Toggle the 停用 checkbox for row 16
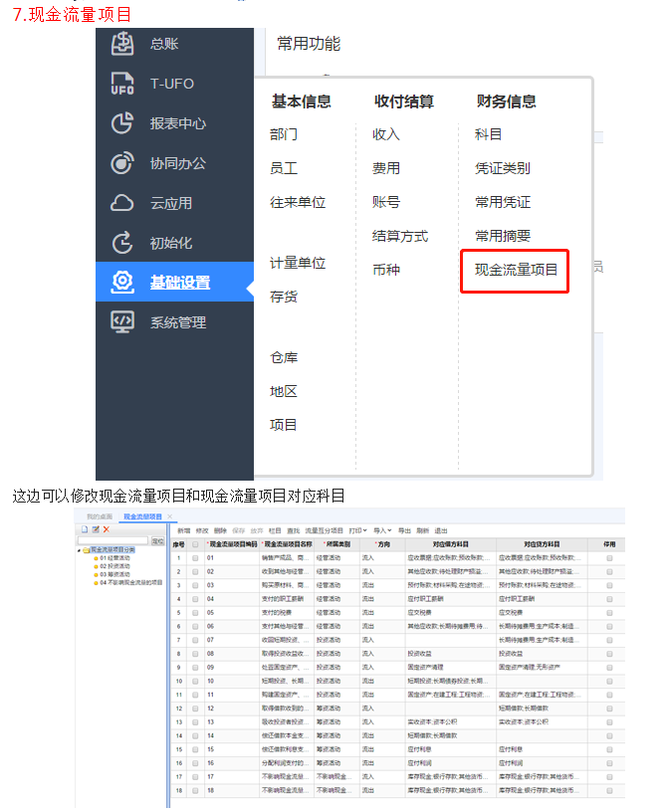This screenshot has height=812, width=666. (609, 763)
